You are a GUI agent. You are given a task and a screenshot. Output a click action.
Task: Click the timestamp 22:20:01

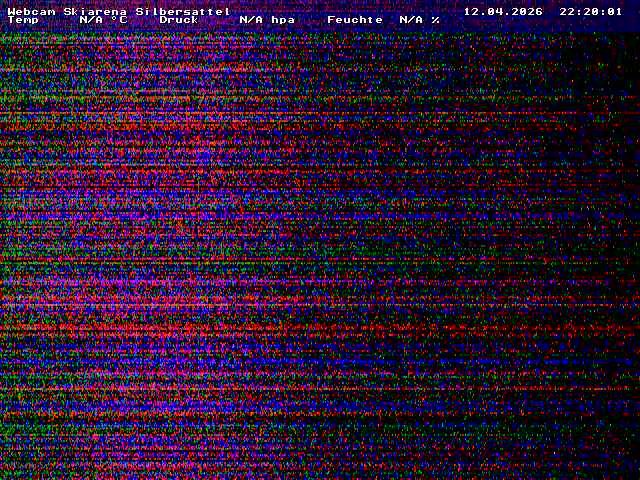[591, 11]
